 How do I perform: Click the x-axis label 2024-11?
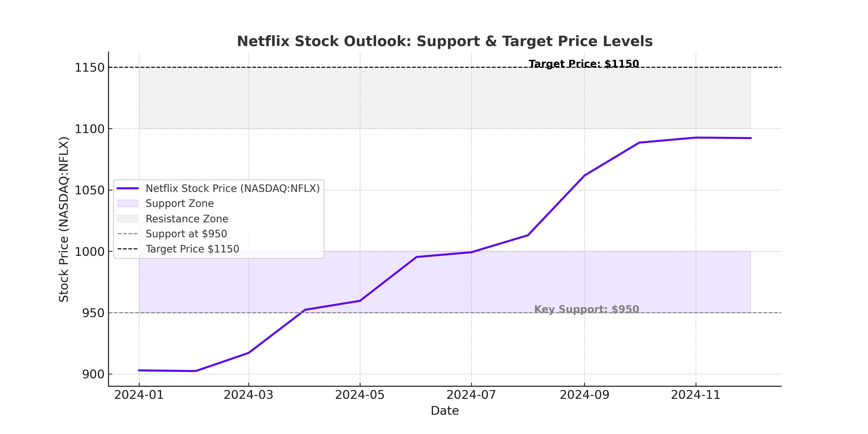click(695, 395)
